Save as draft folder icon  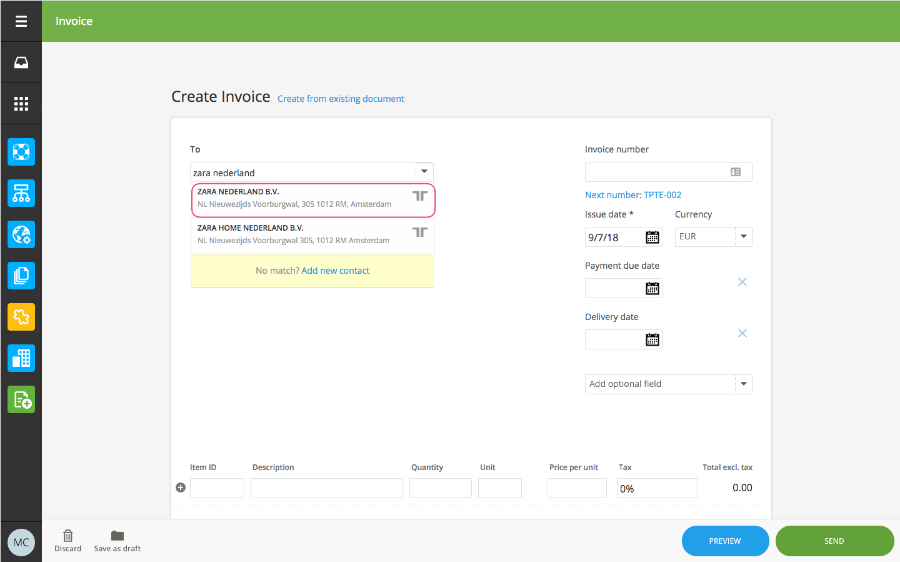(x=117, y=541)
